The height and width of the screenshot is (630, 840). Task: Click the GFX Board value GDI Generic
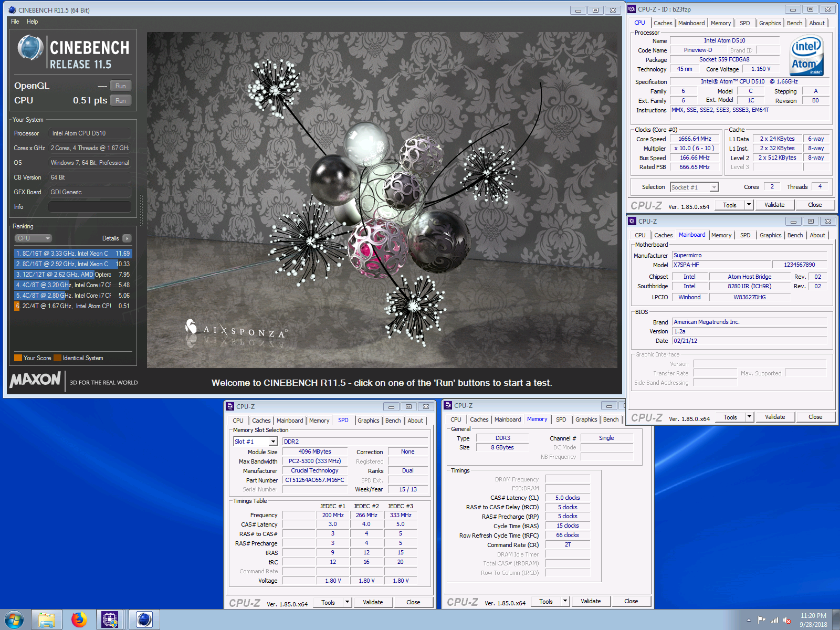click(x=90, y=192)
